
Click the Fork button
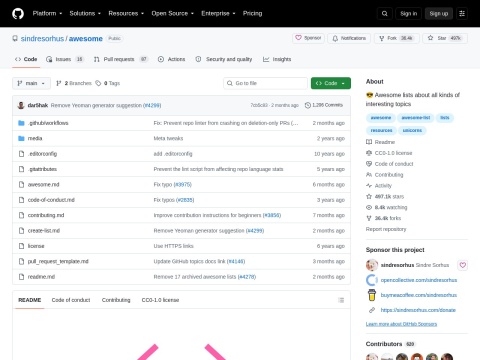[396, 38]
